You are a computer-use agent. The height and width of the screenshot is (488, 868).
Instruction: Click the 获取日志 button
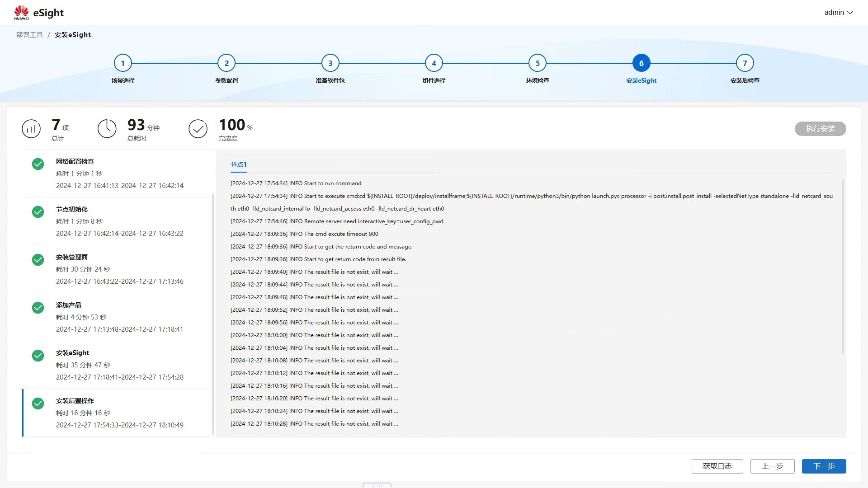717,466
